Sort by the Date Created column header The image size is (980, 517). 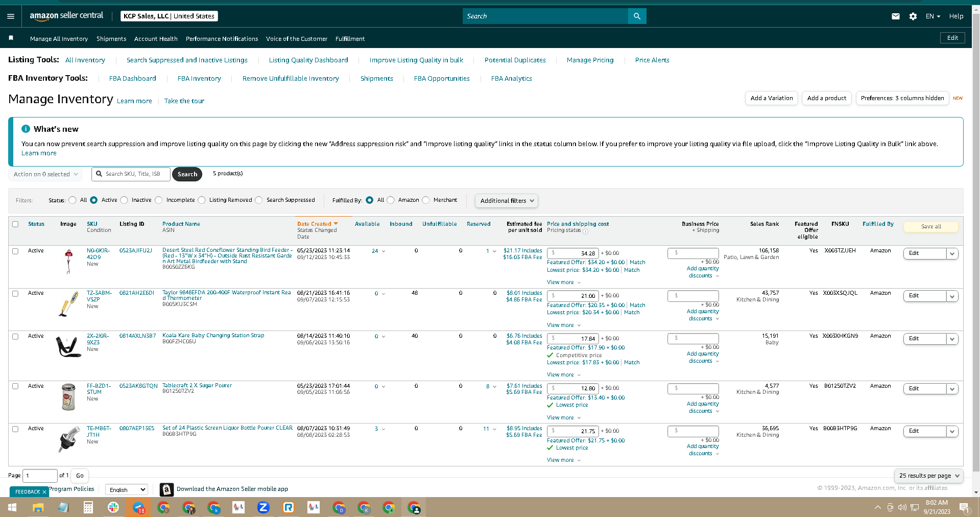click(317, 224)
